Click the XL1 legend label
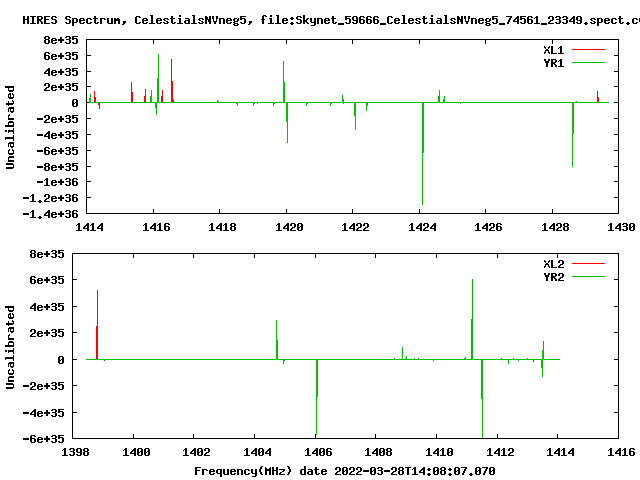The width and height of the screenshot is (640, 480). [x=553, y=50]
